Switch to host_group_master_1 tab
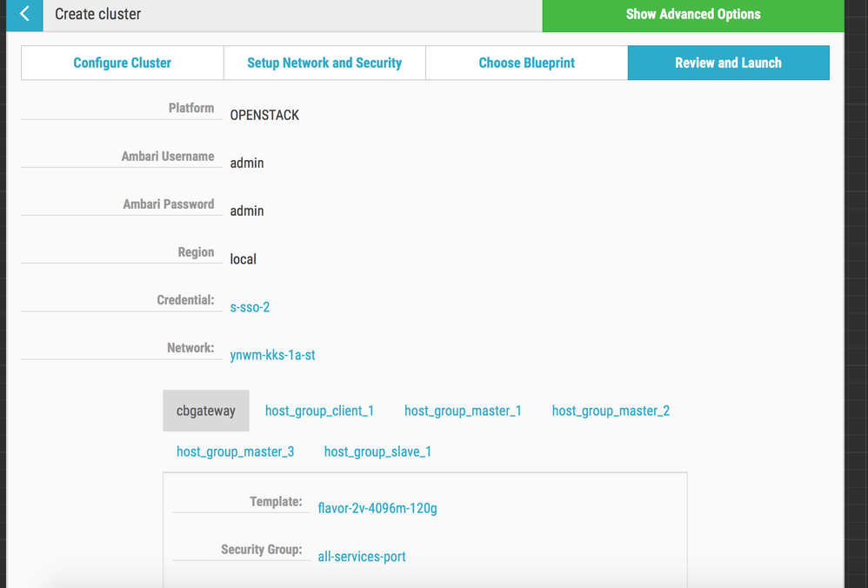The height and width of the screenshot is (588, 868). point(463,411)
